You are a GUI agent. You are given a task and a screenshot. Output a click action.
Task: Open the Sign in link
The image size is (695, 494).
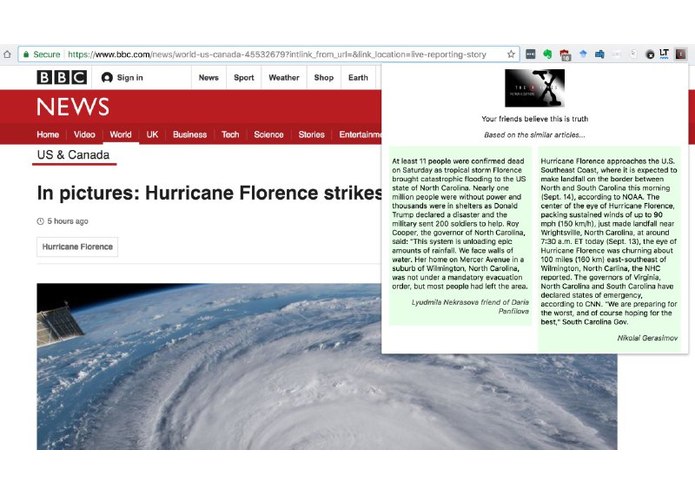(x=130, y=78)
